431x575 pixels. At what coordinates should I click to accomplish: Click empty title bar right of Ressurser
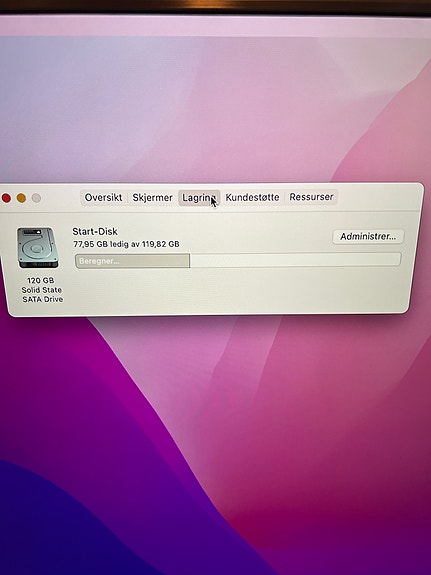(378, 197)
